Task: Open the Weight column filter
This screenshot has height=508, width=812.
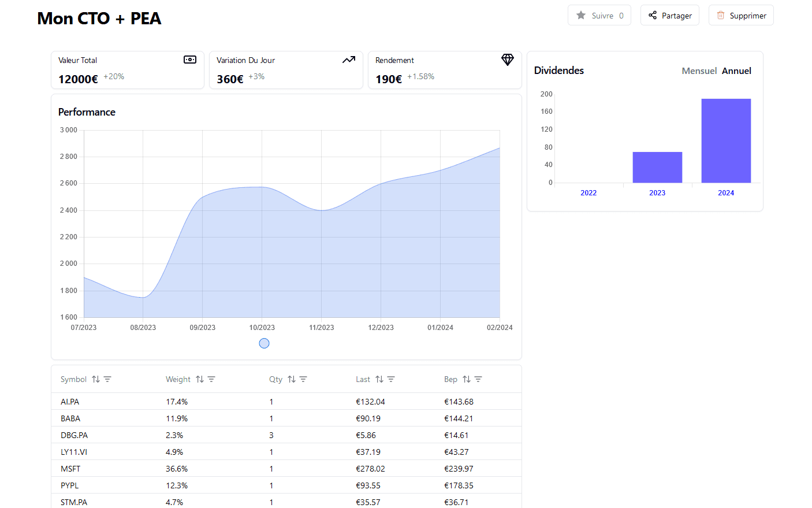Action: pos(211,379)
